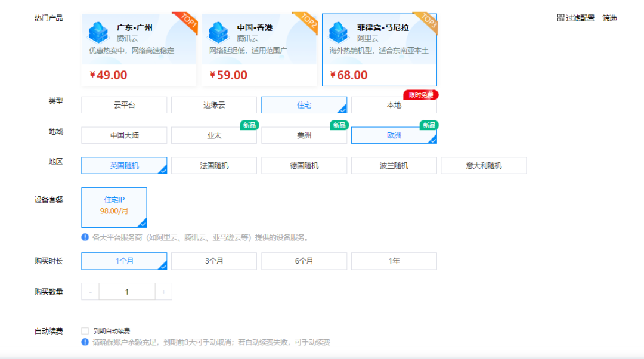Select 亚太 region
The height and width of the screenshot is (359, 644).
pos(214,135)
